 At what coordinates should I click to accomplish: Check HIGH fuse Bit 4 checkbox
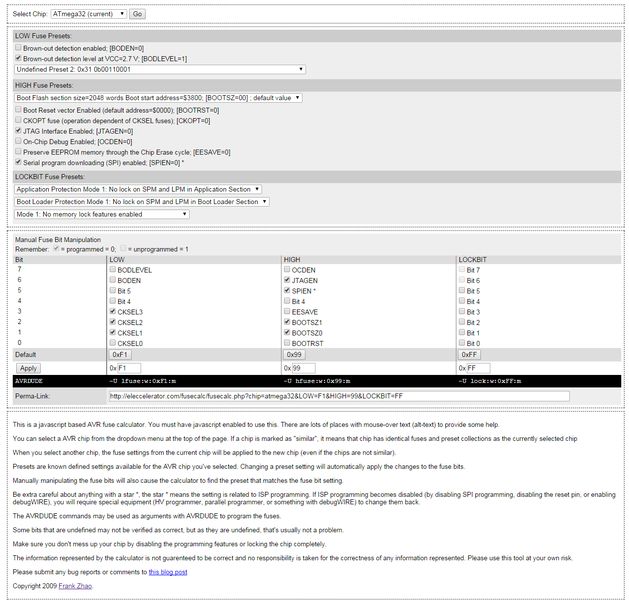(x=287, y=301)
